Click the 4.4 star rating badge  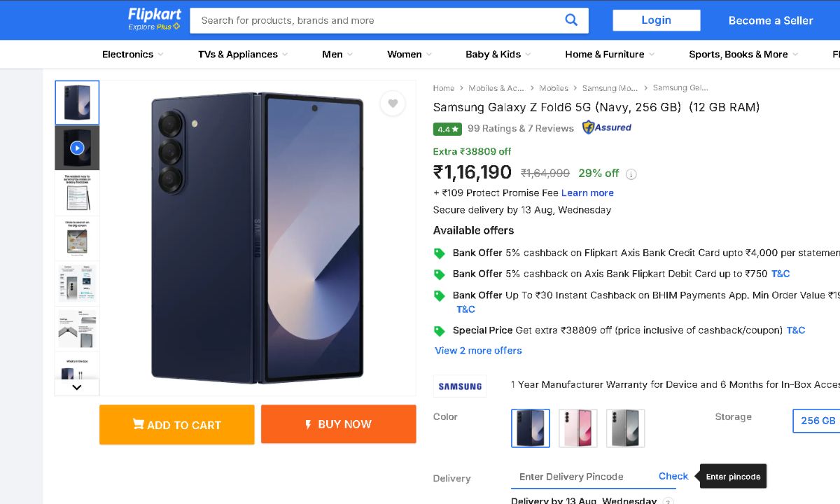click(x=447, y=129)
